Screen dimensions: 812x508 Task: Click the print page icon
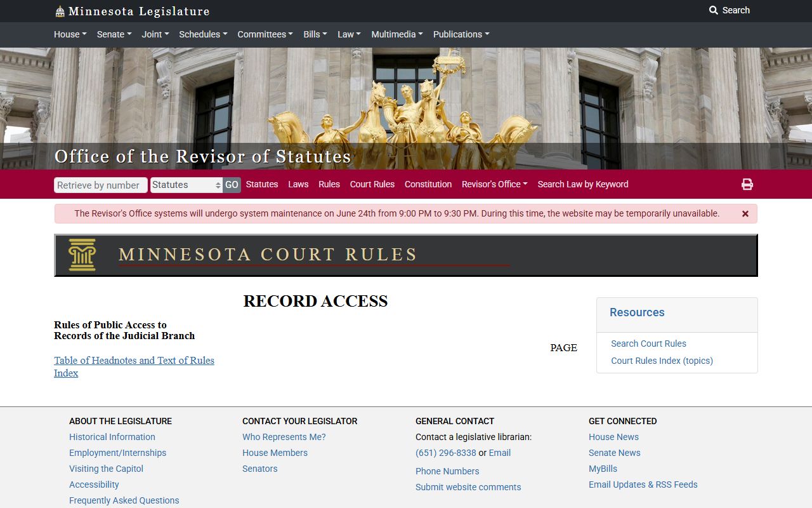pyautogui.click(x=747, y=184)
